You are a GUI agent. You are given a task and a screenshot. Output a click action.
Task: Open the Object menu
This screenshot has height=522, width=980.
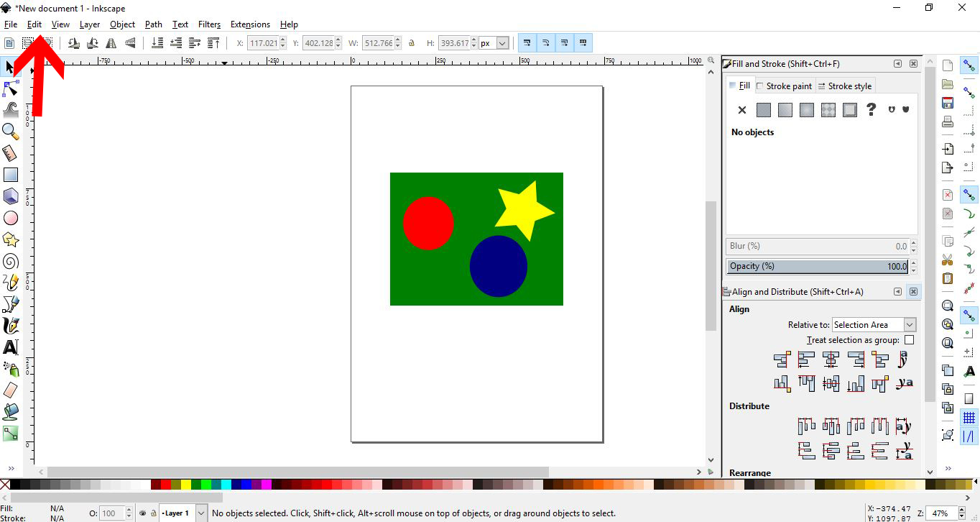click(122, 24)
